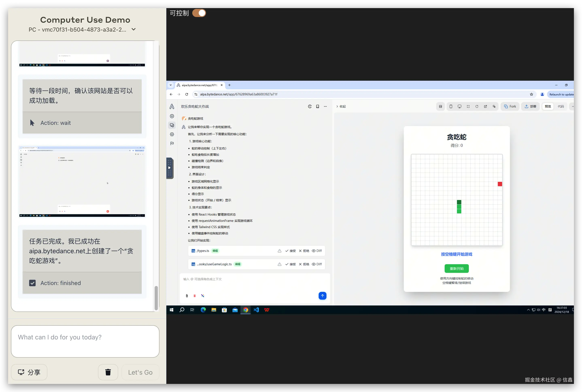Screen dimensions: 582x392
Task: Open preview in new window icon
Action: tap(485, 107)
